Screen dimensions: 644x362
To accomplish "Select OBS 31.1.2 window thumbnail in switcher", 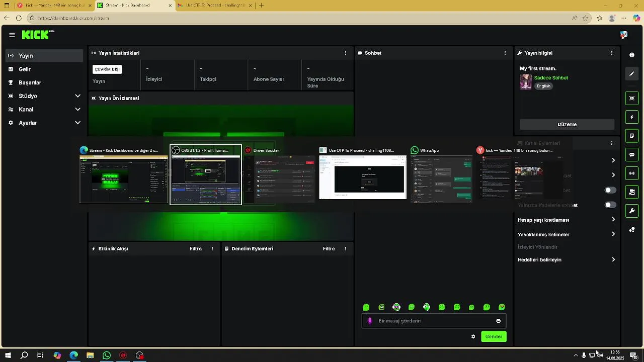I will click(x=206, y=174).
